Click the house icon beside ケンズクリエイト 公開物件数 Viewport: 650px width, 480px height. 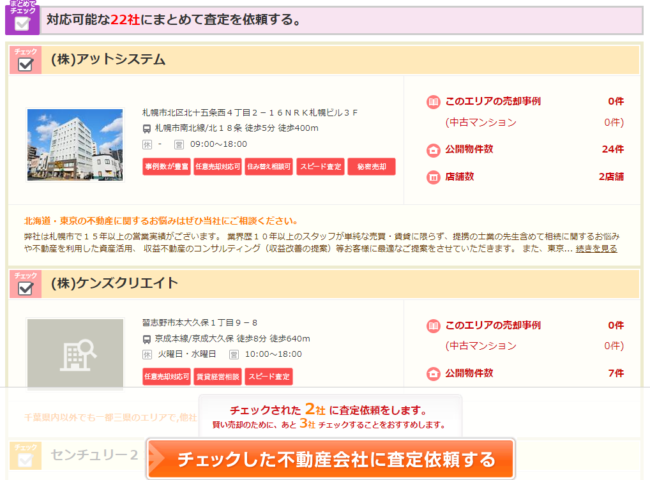pos(433,373)
